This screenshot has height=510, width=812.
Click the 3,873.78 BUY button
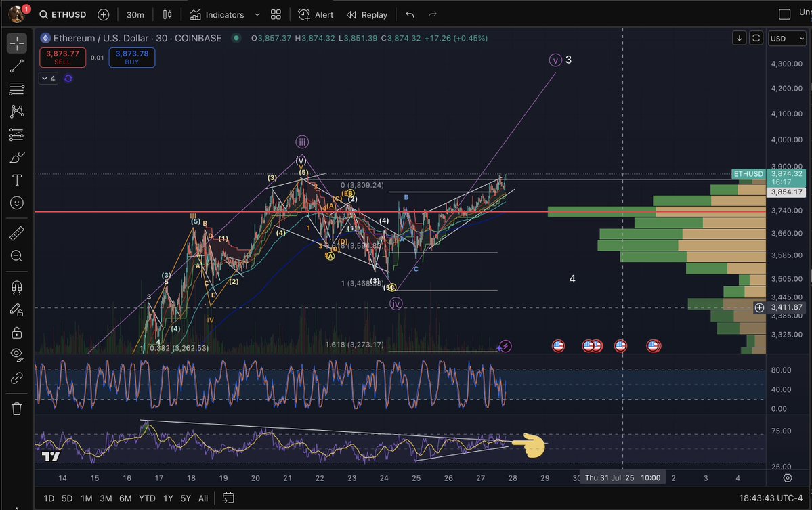pos(132,58)
